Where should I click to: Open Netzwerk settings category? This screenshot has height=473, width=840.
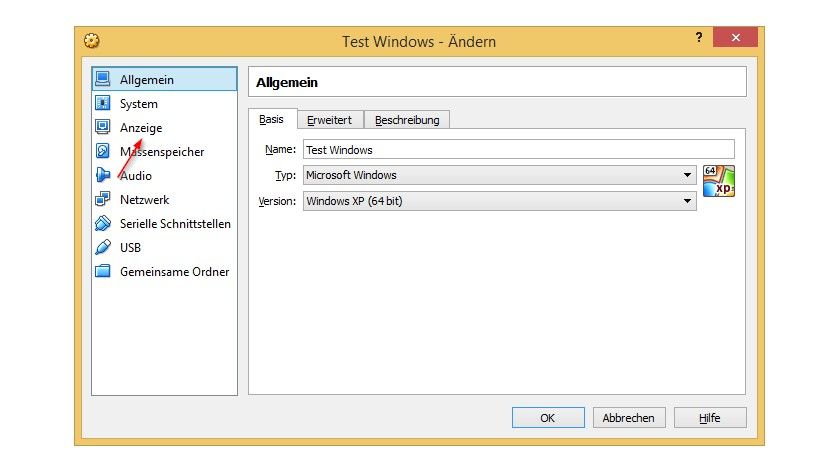coord(164,200)
